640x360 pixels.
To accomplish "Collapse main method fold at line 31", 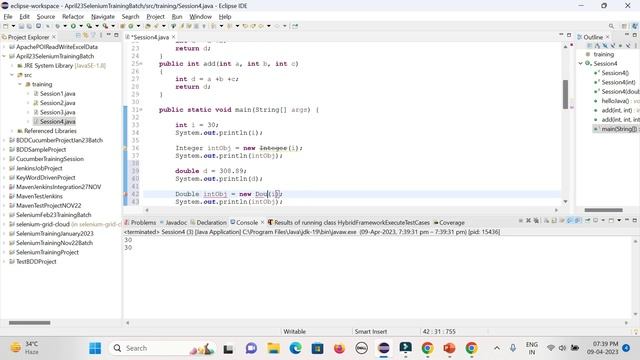I will point(141,110).
